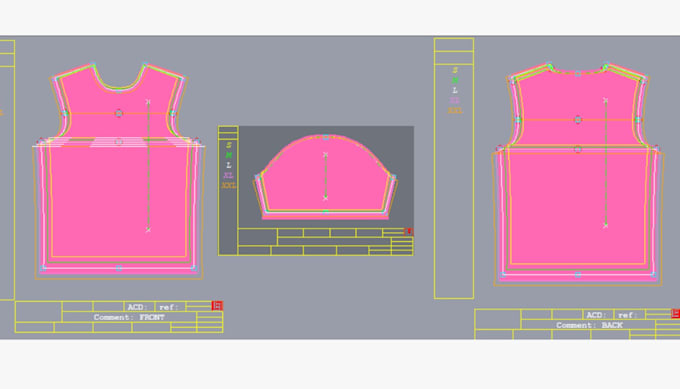Viewport: 680px width, 389px height.
Task: Click center back neckline point on BACK piece
Action: tap(578, 74)
